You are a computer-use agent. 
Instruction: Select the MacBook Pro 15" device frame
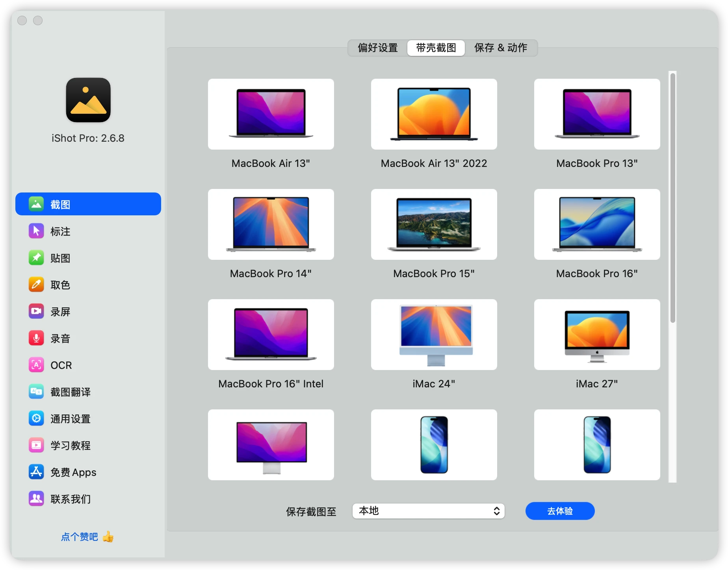(434, 224)
